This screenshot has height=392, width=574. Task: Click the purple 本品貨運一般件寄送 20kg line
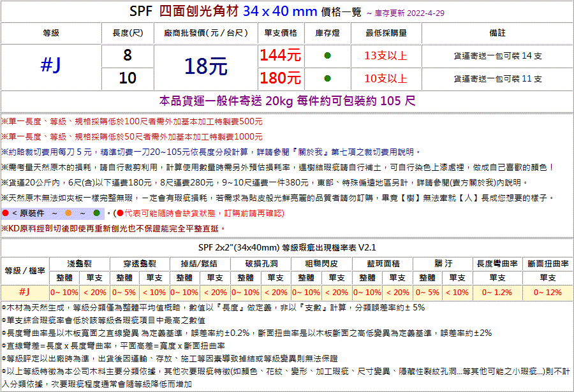coord(288,101)
